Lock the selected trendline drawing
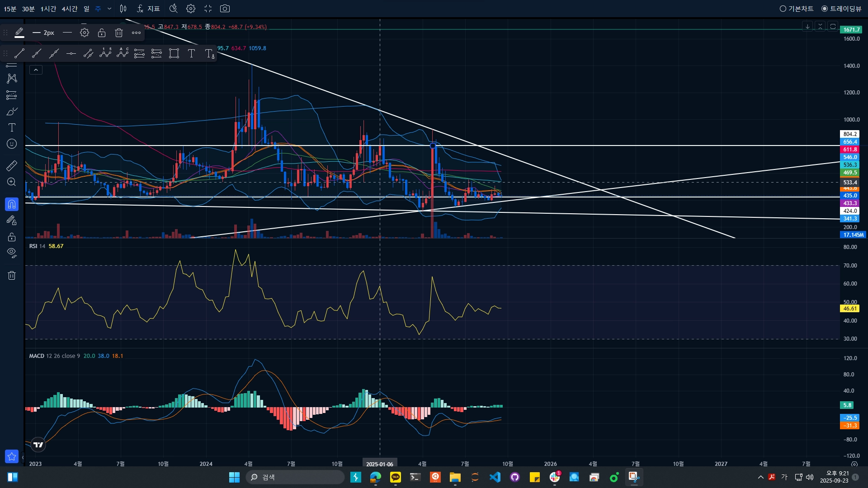Viewport: 868px width, 488px height. pos(102,33)
